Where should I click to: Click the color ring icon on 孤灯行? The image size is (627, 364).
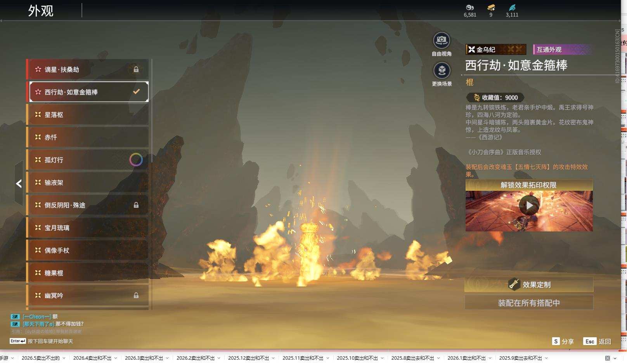pyautogui.click(x=136, y=160)
